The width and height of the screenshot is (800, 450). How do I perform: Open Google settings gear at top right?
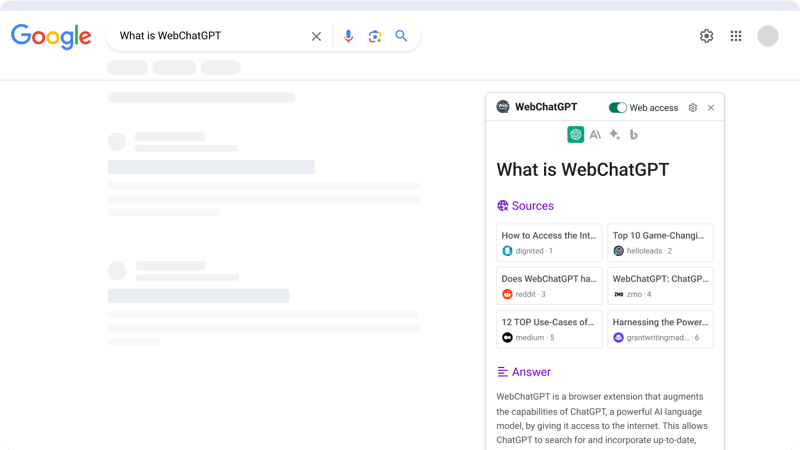tap(707, 36)
